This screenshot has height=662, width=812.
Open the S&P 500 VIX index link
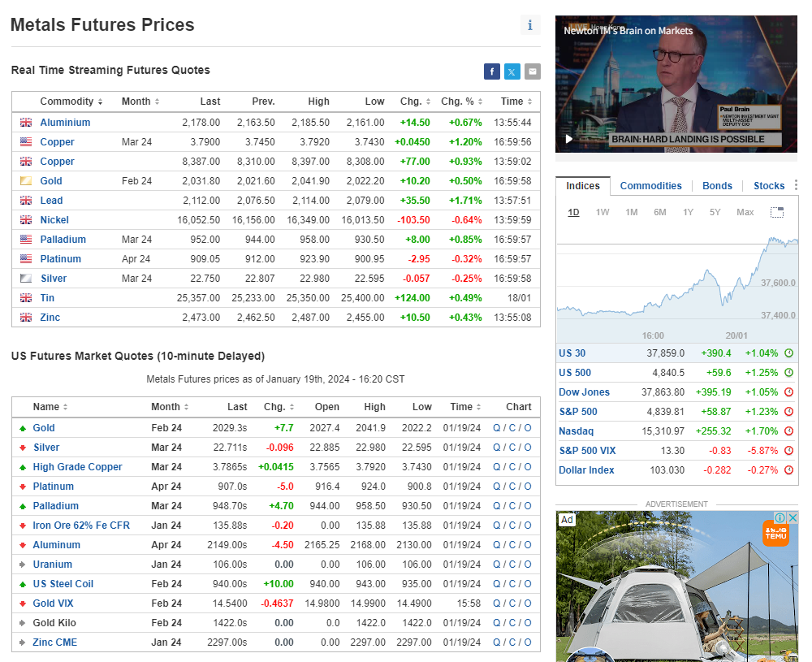tap(587, 451)
